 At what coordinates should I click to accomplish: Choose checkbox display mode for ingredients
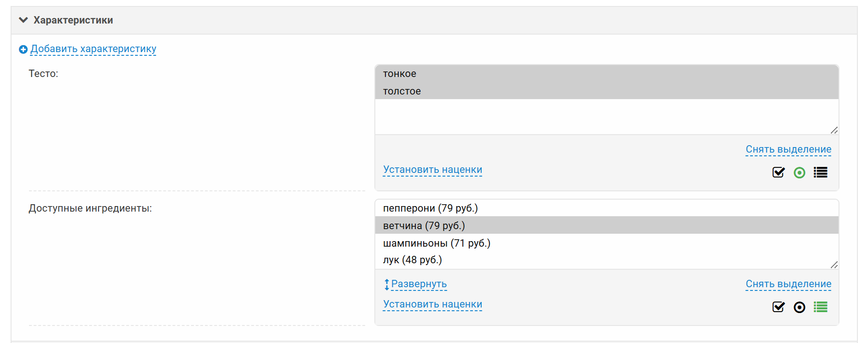pos(778,307)
